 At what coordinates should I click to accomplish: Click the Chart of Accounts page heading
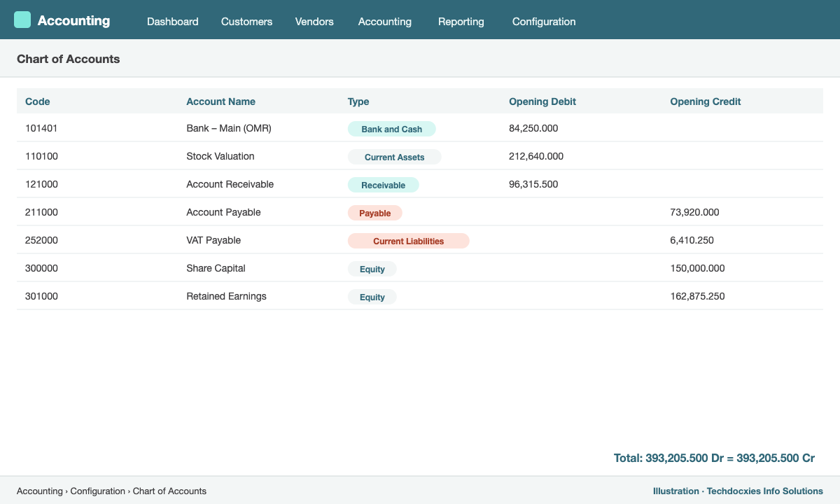69,59
